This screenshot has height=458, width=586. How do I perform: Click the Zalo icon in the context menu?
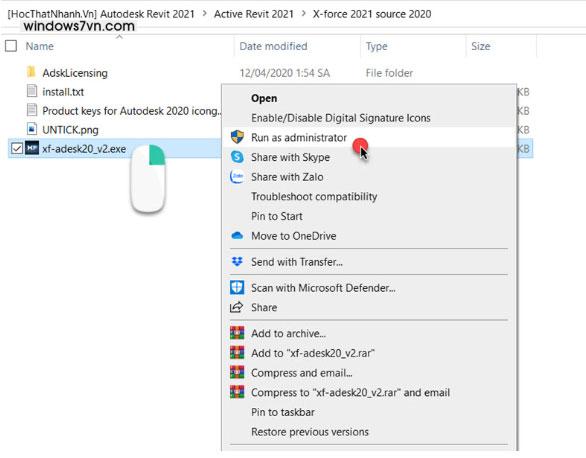(x=237, y=177)
